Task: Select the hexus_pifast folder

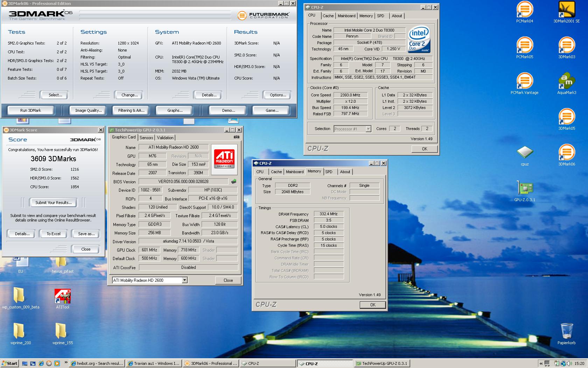Action: tap(63, 265)
